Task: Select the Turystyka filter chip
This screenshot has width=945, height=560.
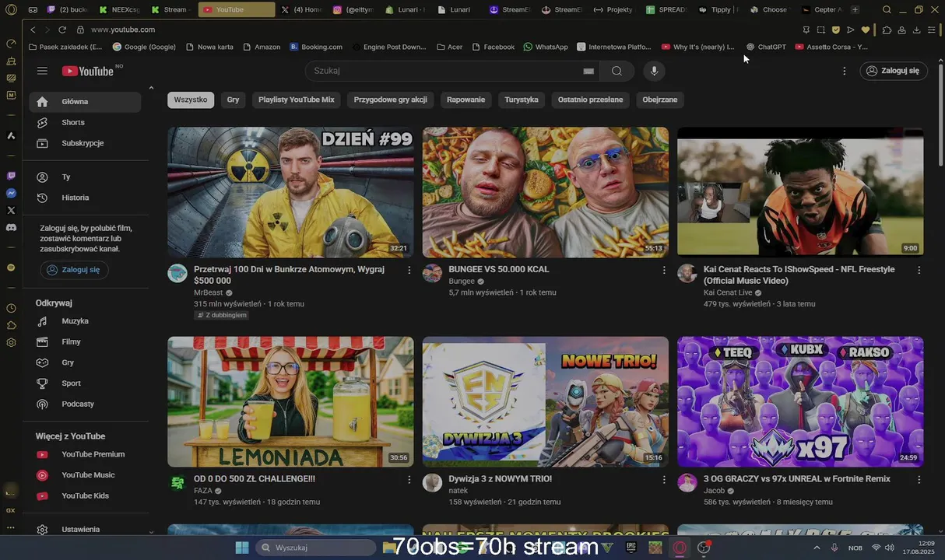Action: click(521, 100)
